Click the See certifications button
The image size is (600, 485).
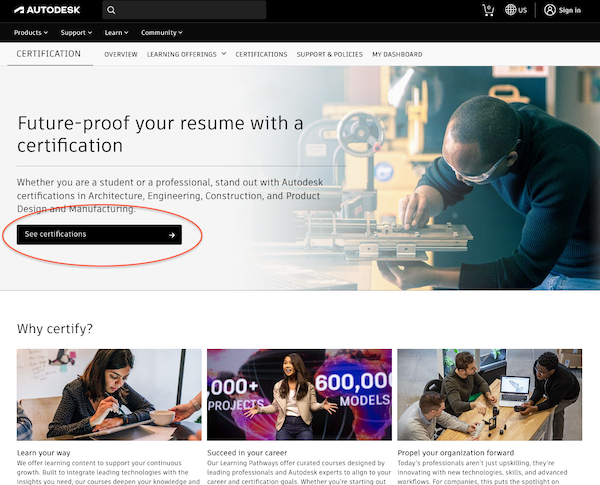(x=99, y=235)
